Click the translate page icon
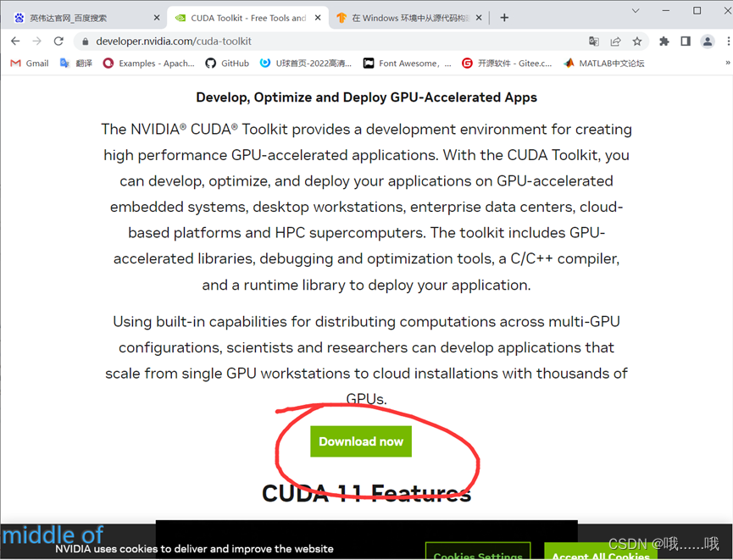Viewport: 733px width, 560px height. click(594, 42)
